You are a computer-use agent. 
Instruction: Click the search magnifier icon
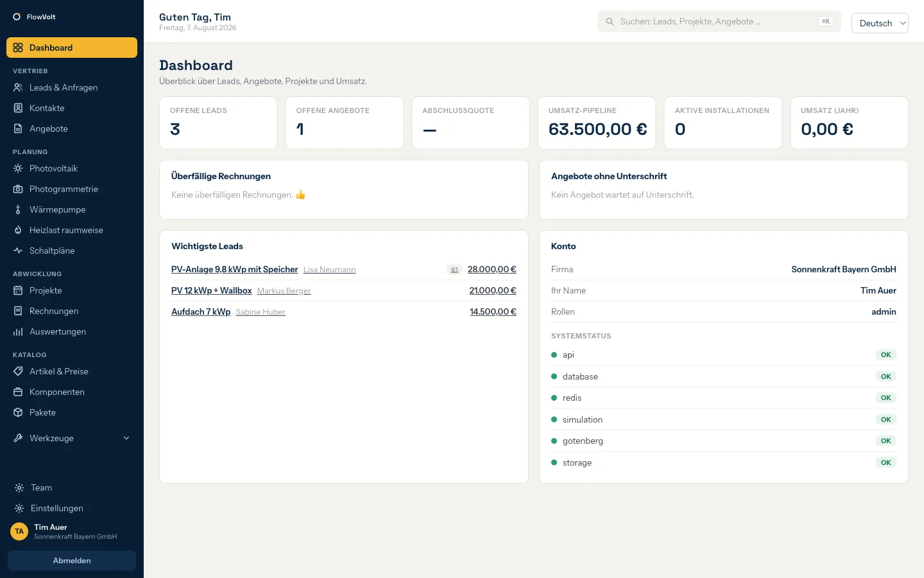[610, 21]
